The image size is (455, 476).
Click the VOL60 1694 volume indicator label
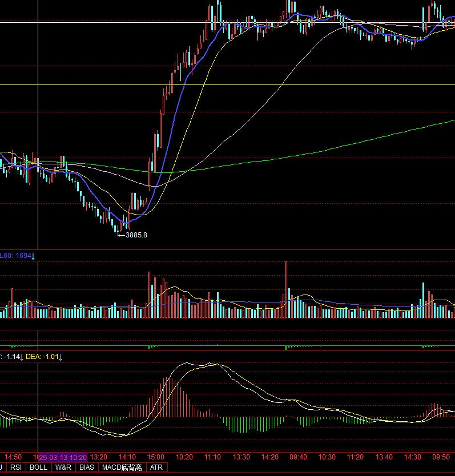(x=16, y=256)
